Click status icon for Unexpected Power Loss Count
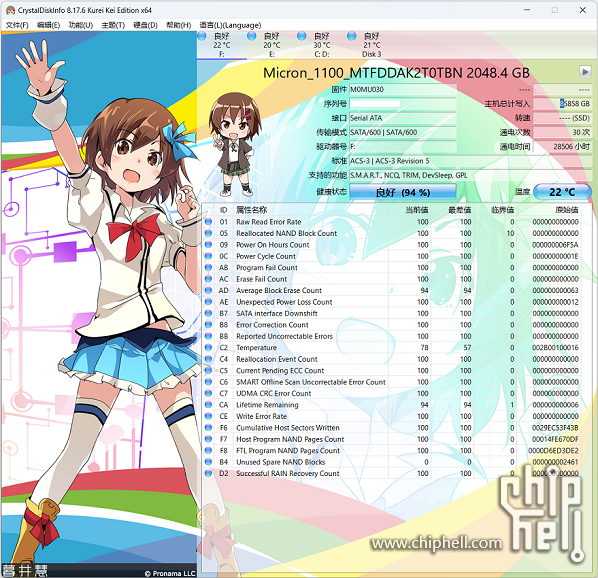 (x=208, y=302)
